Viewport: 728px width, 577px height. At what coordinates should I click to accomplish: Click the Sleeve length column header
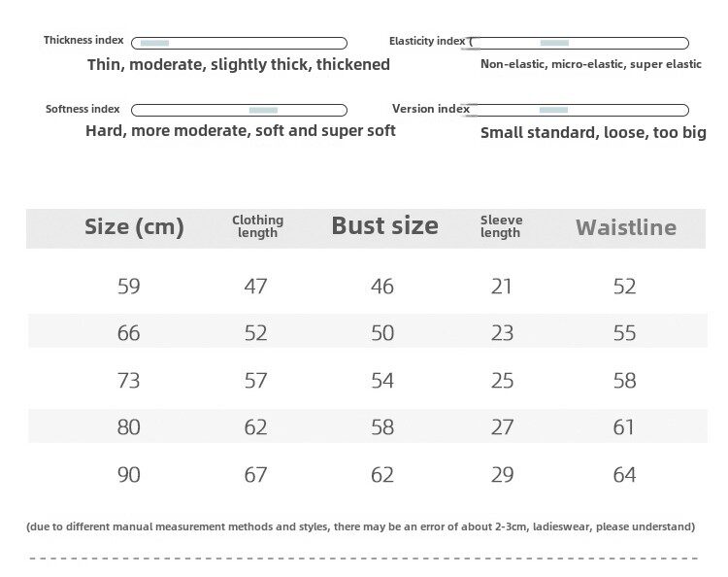[501, 226]
